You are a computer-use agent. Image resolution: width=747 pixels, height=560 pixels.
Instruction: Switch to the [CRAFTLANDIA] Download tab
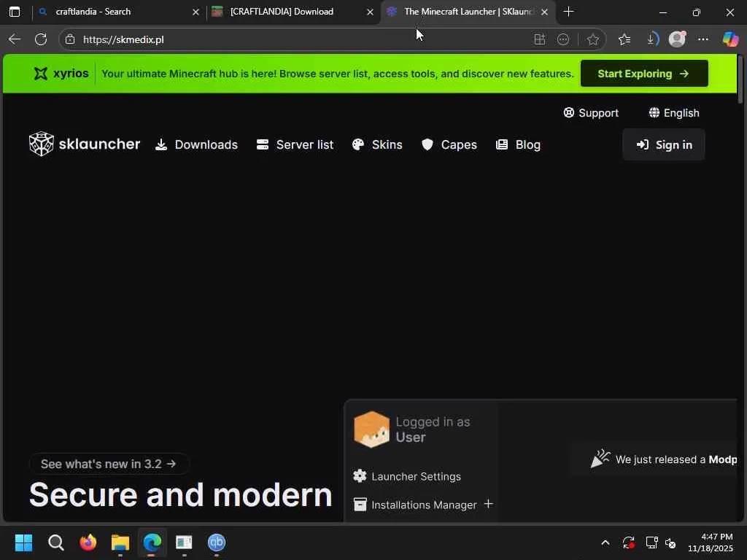[293, 12]
